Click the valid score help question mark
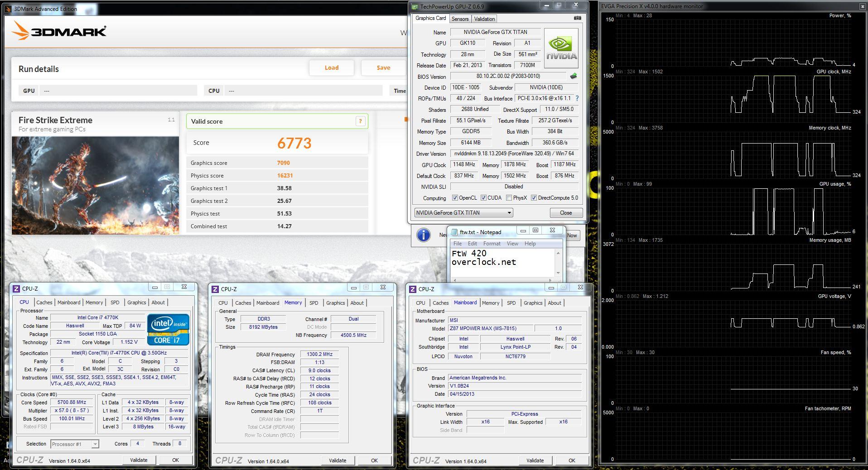Image resolution: width=868 pixels, height=470 pixels. [360, 121]
